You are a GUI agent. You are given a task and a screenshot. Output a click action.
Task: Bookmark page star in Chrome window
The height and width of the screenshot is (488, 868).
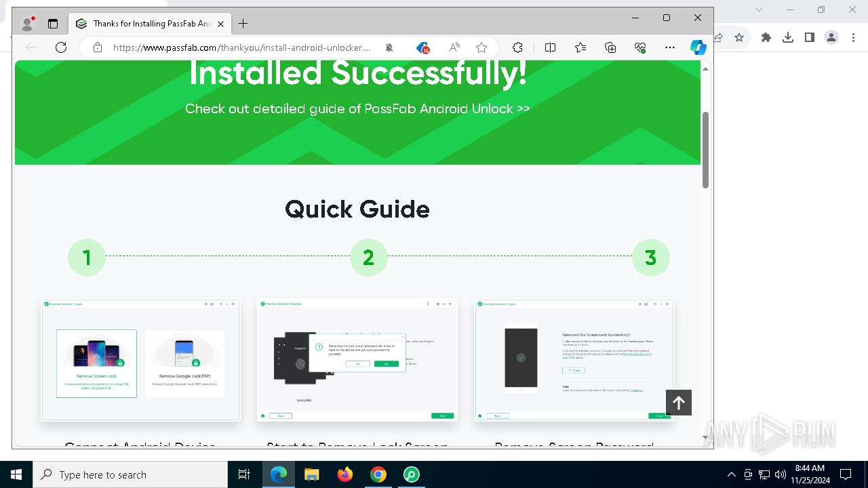739,37
